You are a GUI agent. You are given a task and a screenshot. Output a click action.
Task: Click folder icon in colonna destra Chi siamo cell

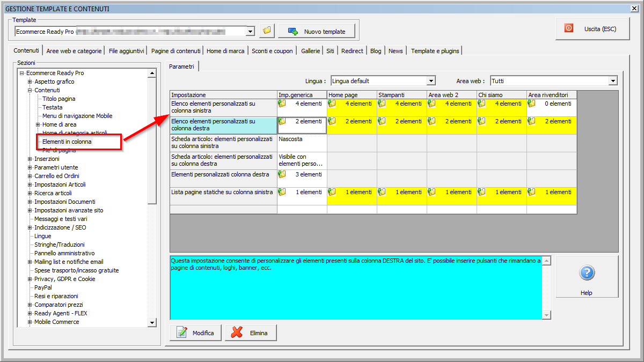pyautogui.click(x=482, y=121)
